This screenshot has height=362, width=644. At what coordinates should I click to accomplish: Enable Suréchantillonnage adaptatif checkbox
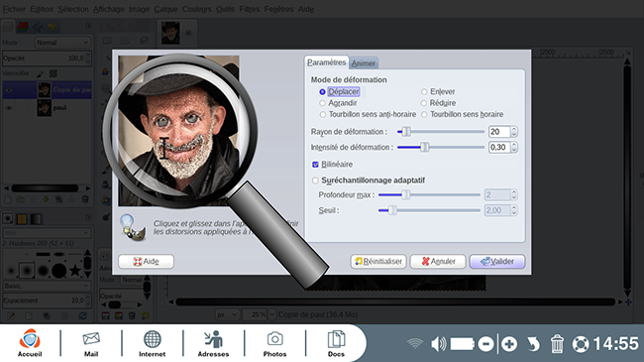(315, 181)
